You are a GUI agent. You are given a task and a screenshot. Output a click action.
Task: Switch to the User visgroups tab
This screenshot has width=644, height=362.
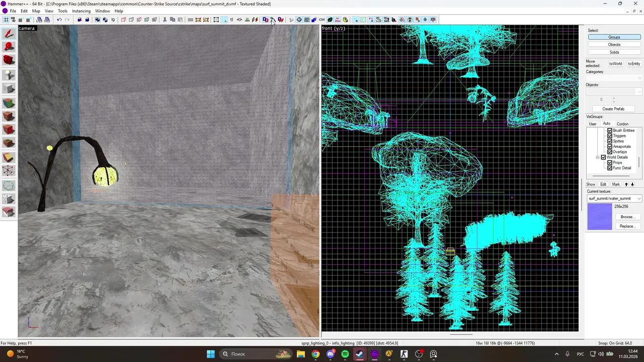(593, 124)
